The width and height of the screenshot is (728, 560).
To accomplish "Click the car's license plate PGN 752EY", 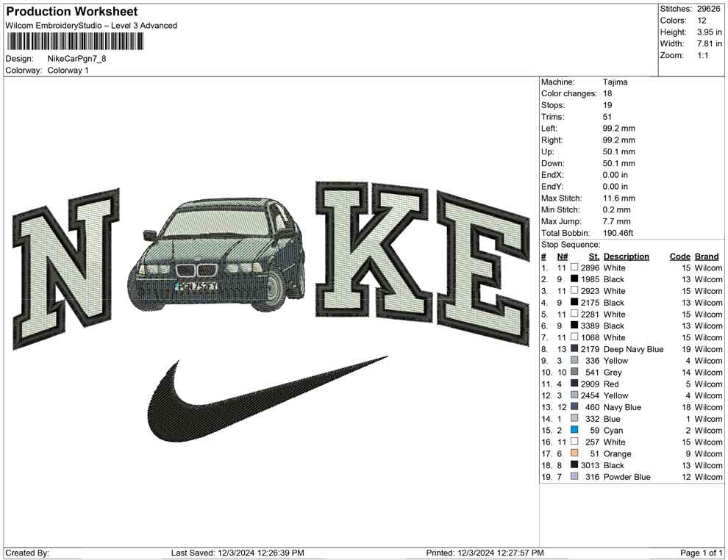I will [x=196, y=287].
